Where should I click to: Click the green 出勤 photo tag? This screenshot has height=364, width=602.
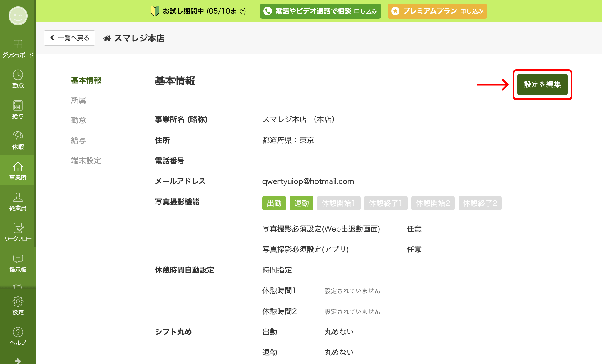274,203
